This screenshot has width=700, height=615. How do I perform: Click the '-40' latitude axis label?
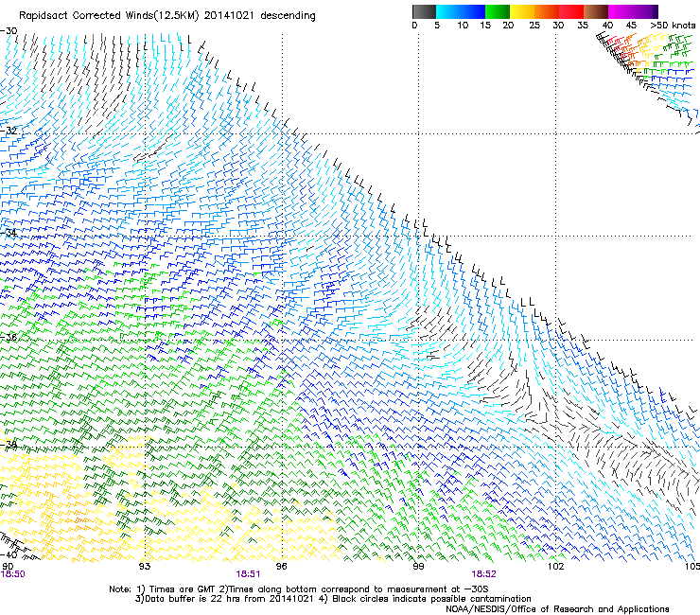pos(9,554)
